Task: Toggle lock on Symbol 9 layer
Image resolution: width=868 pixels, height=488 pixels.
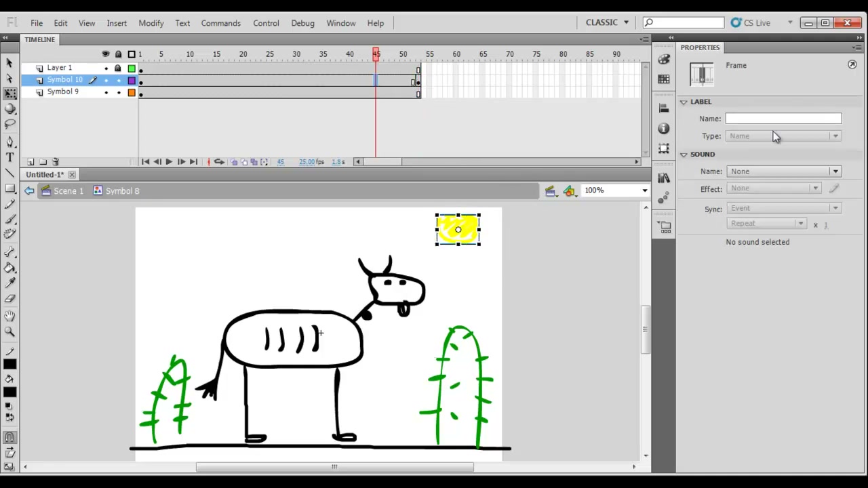Action: click(x=119, y=92)
